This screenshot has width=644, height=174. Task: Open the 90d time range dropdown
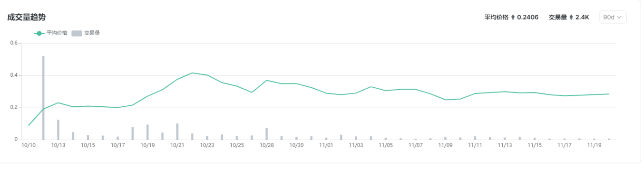tap(613, 17)
